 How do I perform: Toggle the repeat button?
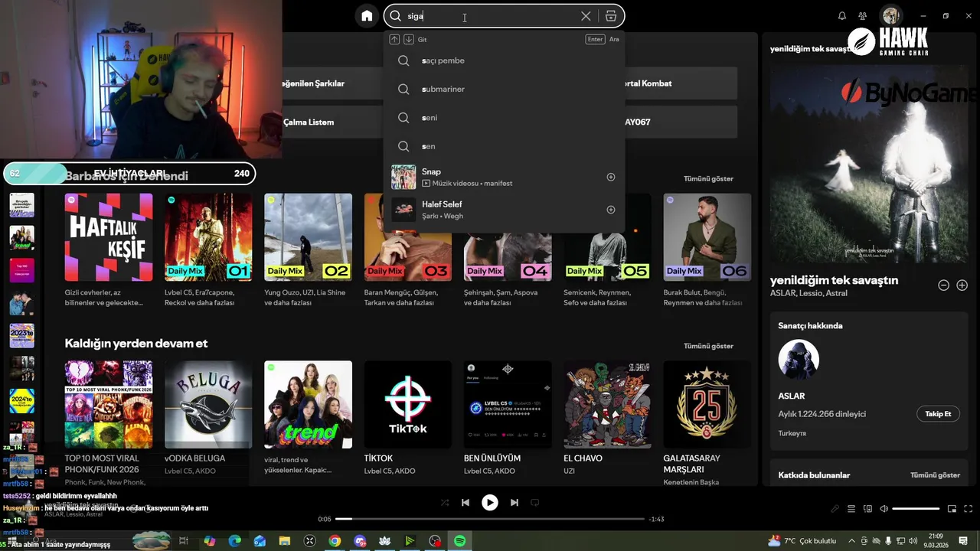[535, 503]
